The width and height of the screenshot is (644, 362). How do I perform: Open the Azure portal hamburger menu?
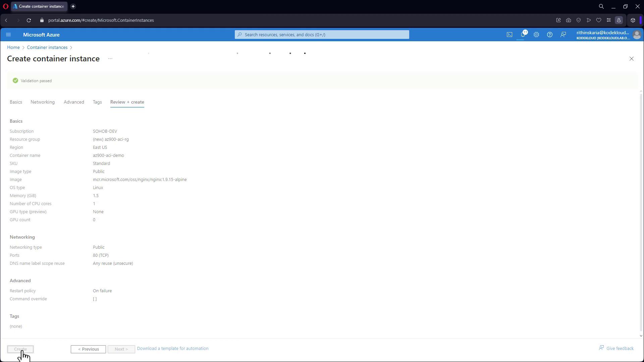(x=8, y=35)
